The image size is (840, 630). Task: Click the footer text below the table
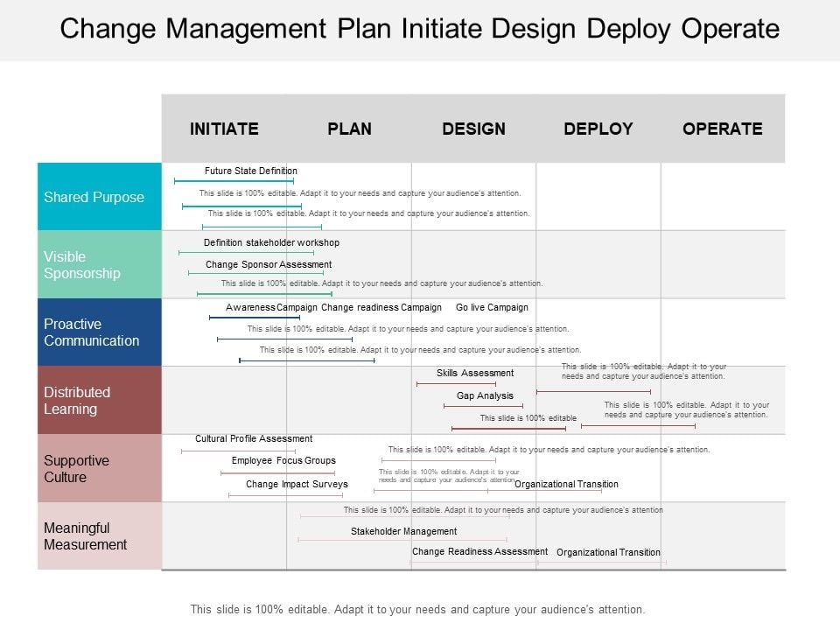click(418, 610)
